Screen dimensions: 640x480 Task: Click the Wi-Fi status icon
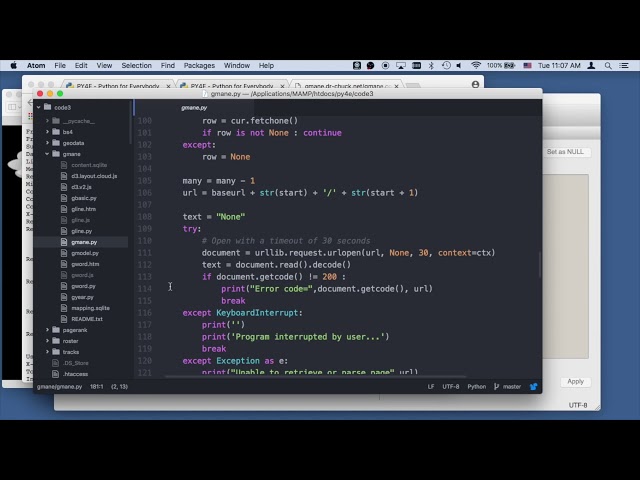click(476, 65)
